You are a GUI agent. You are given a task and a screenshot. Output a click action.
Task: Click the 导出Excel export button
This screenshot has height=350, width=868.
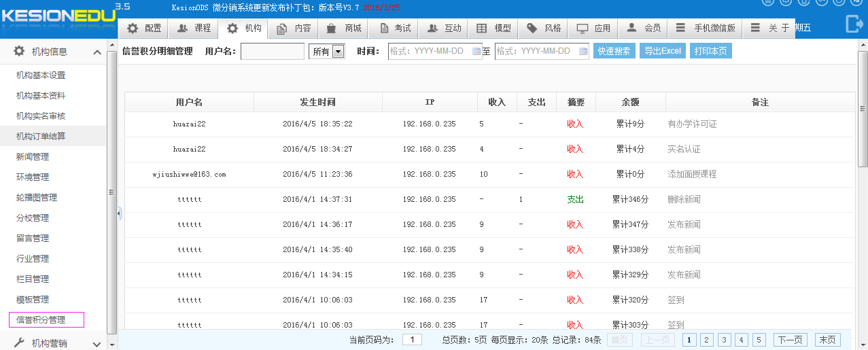662,51
